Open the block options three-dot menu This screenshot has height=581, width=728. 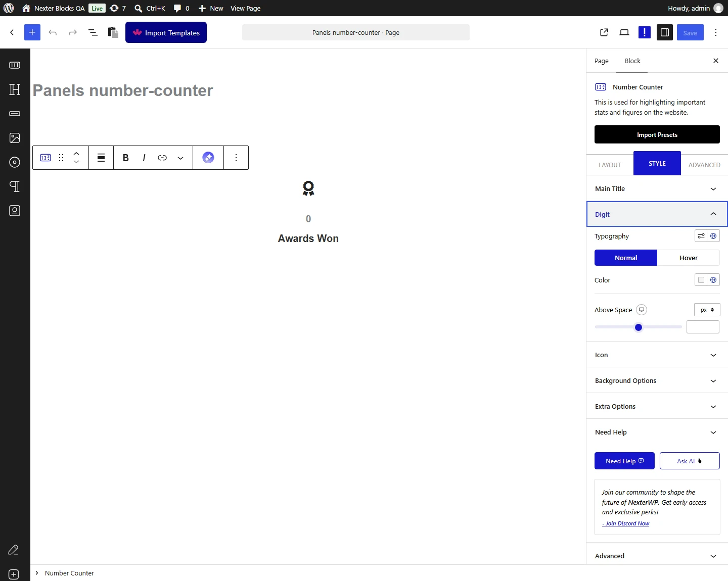pyautogui.click(x=236, y=158)
